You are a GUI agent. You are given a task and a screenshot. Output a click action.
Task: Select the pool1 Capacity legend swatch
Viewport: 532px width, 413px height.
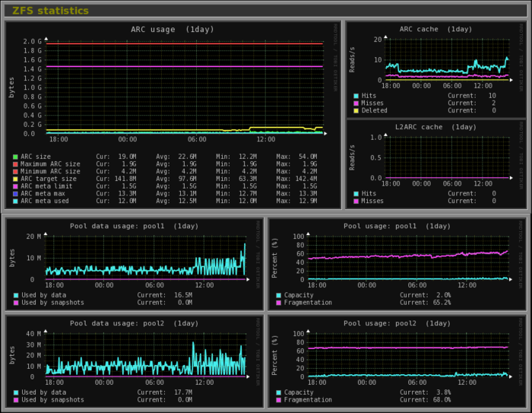coord(279,295)
